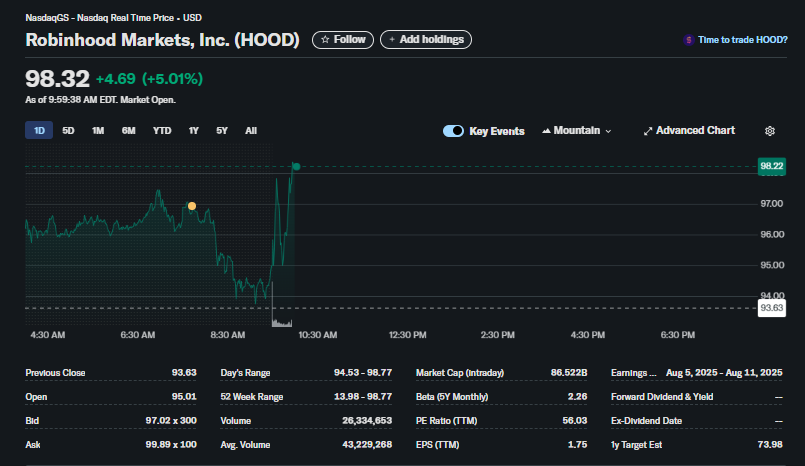The image size is (805, 466).
Task: Select the 5D chart range tab
Action: [68, 131]
